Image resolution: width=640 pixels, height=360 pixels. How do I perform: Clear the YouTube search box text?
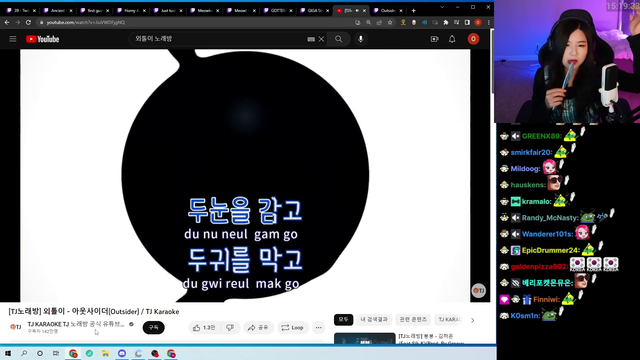point(322,39)
